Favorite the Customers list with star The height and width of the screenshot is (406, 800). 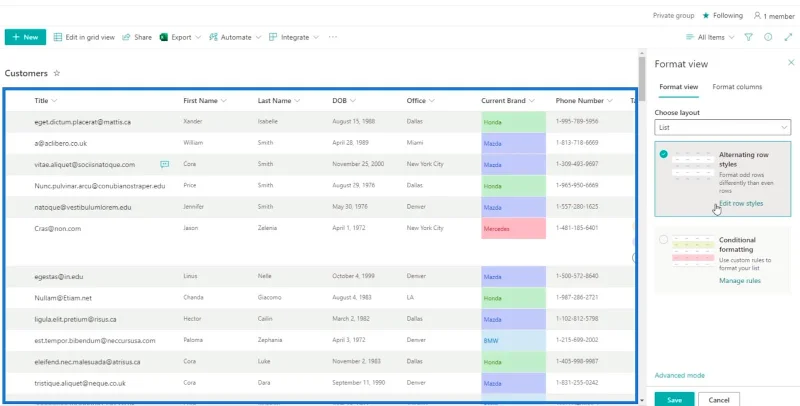tap(57, 73)
